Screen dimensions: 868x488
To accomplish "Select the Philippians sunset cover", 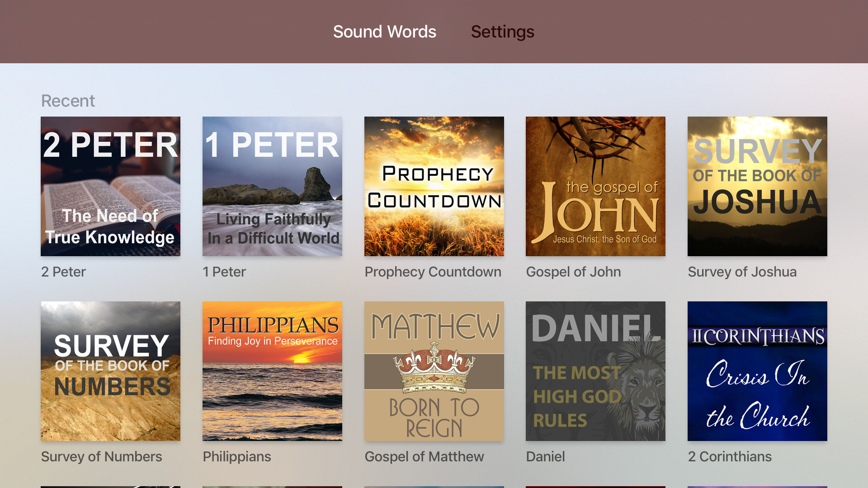I will (272, 371).
